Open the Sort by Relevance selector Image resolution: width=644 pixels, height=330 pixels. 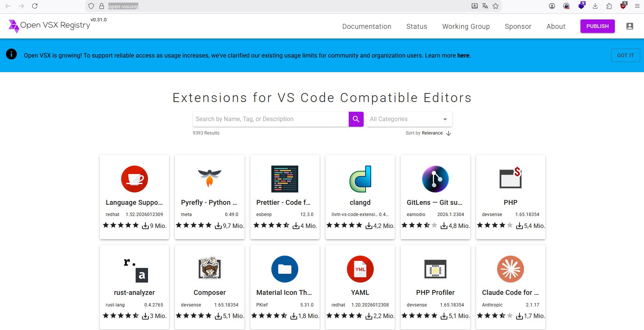pos(432,133)
